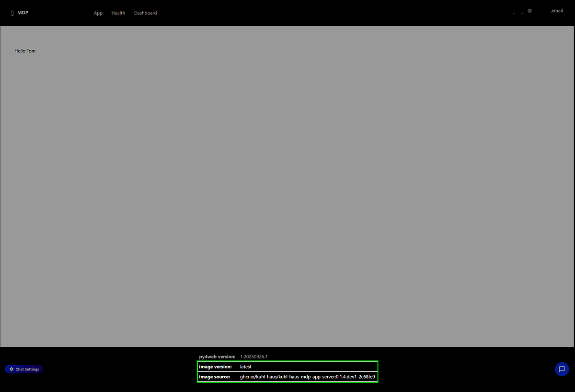Image resolution: width=575 pixels, height=392 pixels.
Task: Open the App menu item
Action: 98,13
